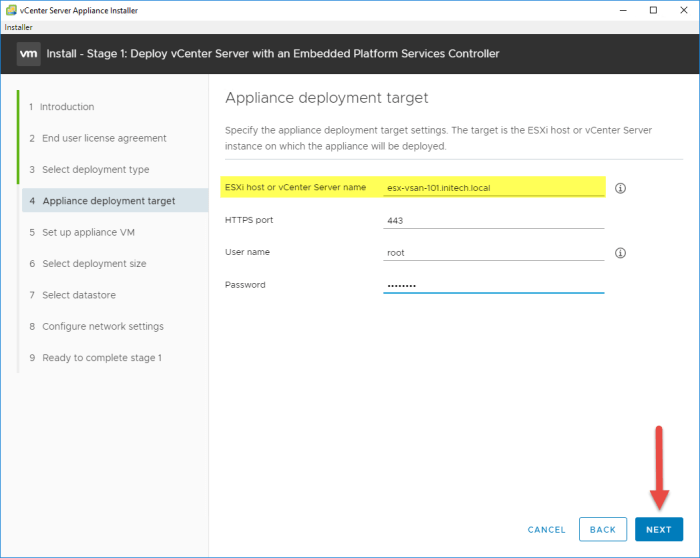Click Ready to complete stage 1 step
Image resolution: width=700 pixels, height=558 pixels.
pos(101,358)
